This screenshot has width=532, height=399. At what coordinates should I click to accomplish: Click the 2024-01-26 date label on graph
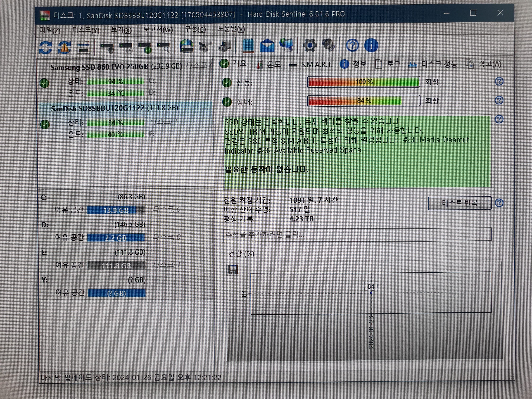click(371, 332)
